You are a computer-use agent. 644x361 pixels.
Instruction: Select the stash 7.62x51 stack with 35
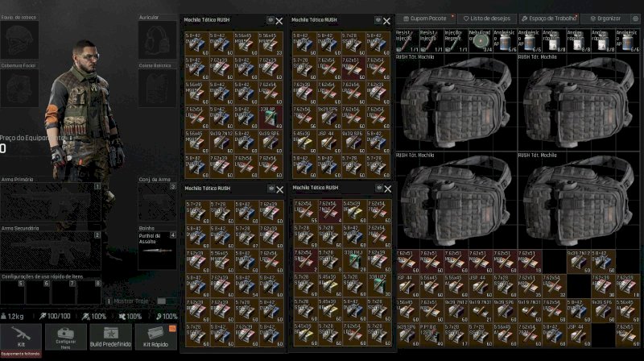click(530, 286)
